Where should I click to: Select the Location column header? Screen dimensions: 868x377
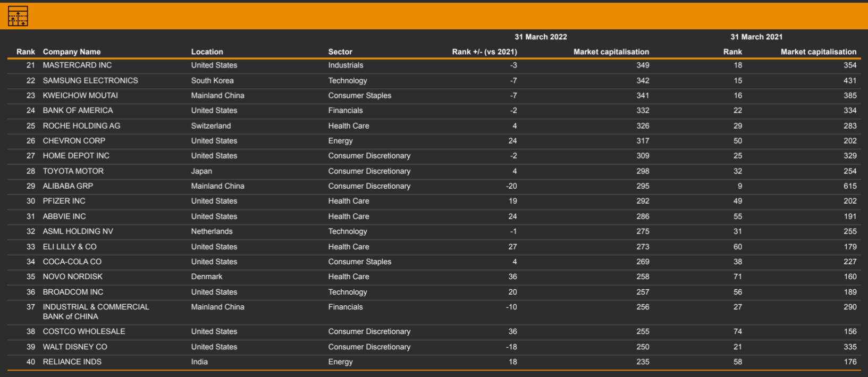(x=207, y=52)
